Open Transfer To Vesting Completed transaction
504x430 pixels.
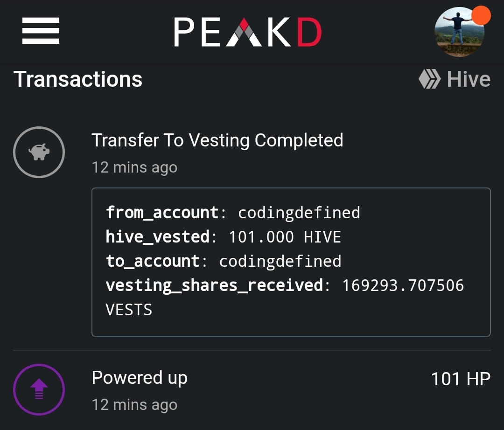(x=217, y=140)
